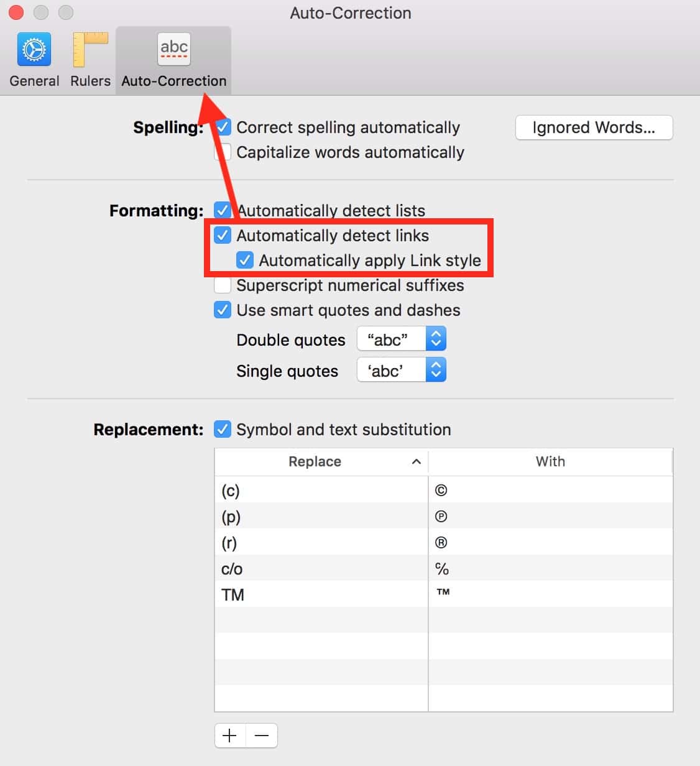Screen dimensions: 700x766
Task: Select the (c) replacement row
Action: click(x=320, y=491)
